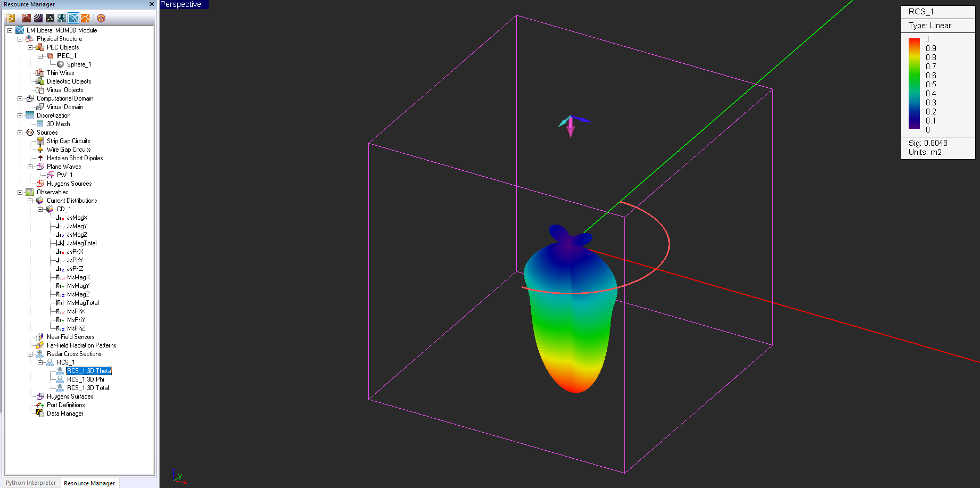The height and width of the screenshot is (488, 980).
Task: Collapse the Computational Domain node
Action: point(20,98)
